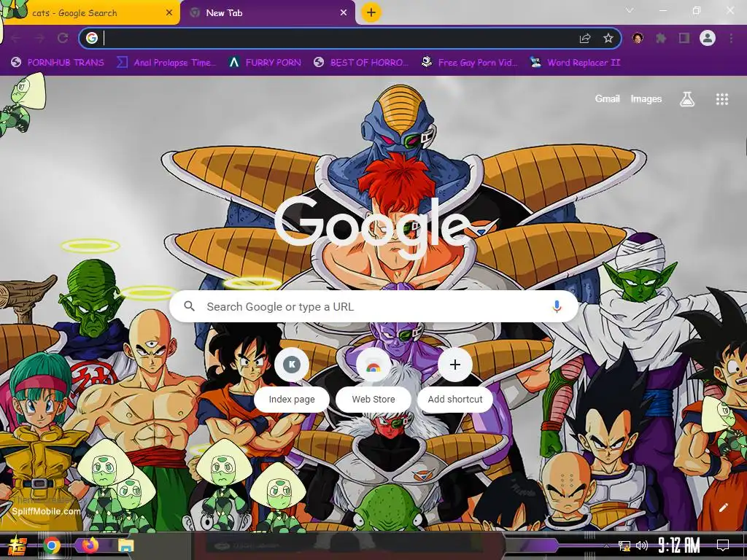Image resolution: width=747 pixels, height=560 pixels.
Task: Open the BEST OF HORRO... bookmark
Action: click(x=361, y=63)
